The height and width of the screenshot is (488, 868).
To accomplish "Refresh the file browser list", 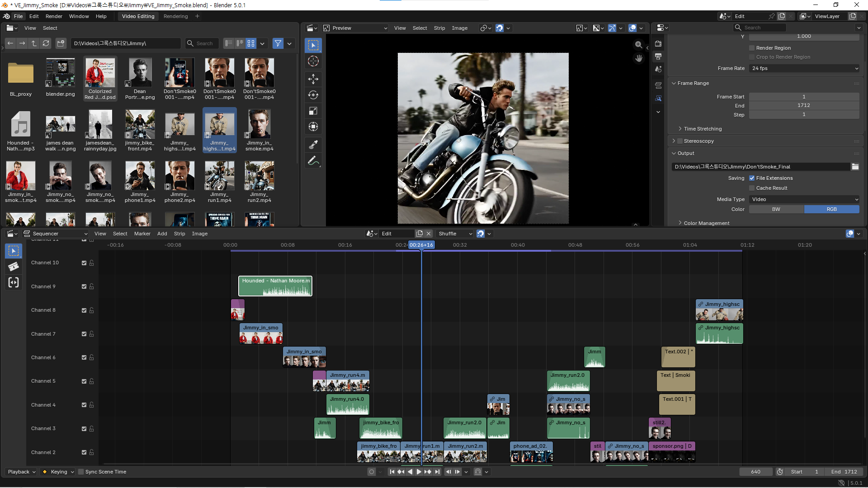I will [x=46, y=43].
